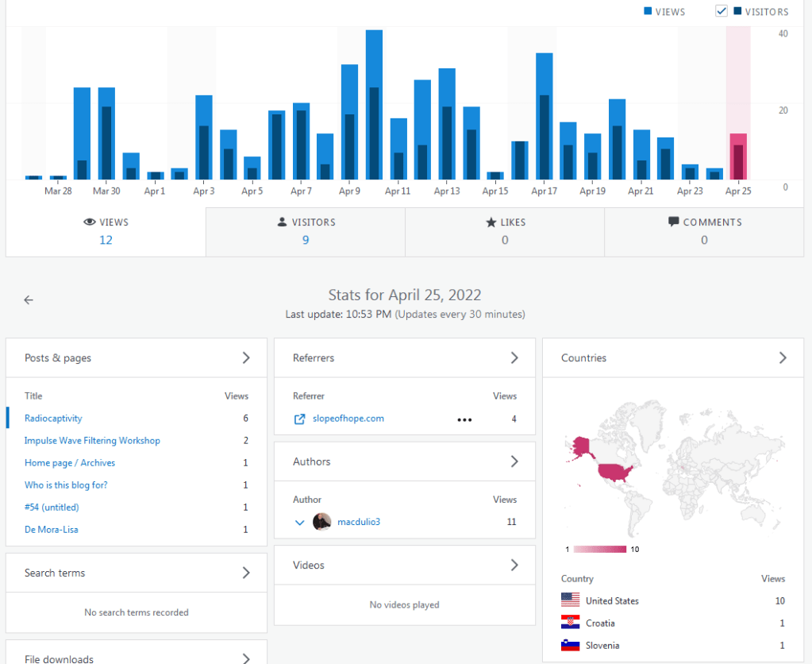Viewport: 812px width, 664px height.
Task: Open Impulse Wave Filtering Workshop link
Action: click(x=92, y=440)
